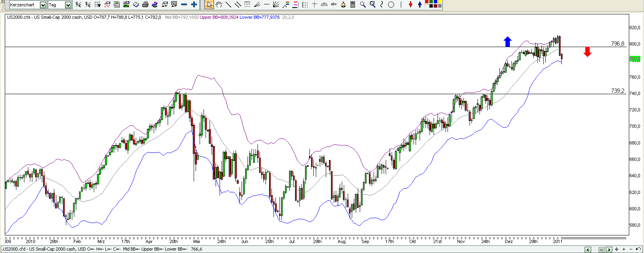Print the chart via printer icon

(x=145, y=5)
